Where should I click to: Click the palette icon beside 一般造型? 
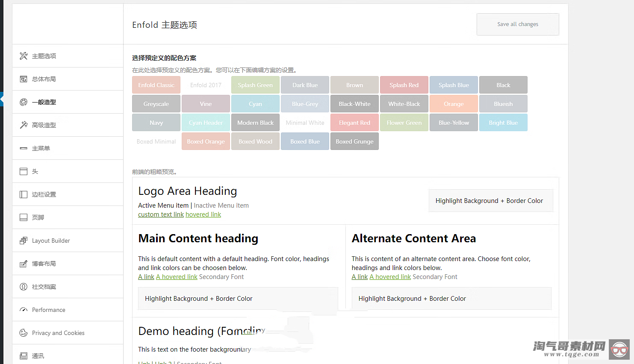24,102
